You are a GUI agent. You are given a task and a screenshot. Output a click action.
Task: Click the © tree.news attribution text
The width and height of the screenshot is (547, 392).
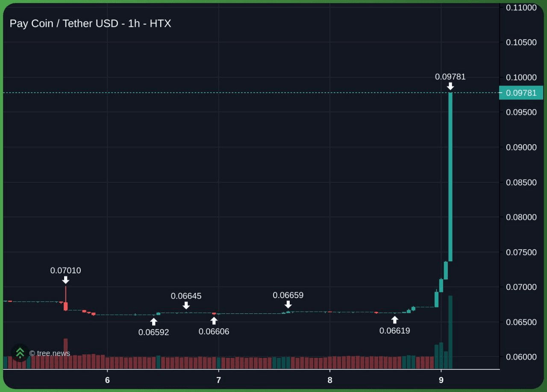[x=50, y=353]
